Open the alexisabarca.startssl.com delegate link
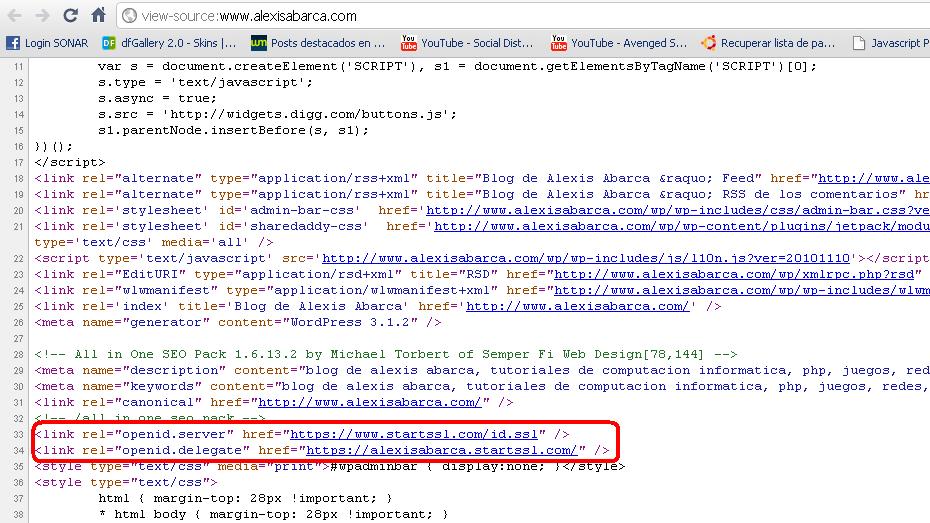Screen dimensions: 930x523 [x=442, y=451]
